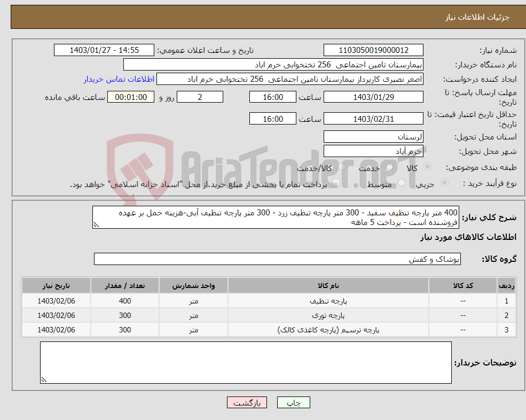Click the price validity time field

[x=273, y=119]
